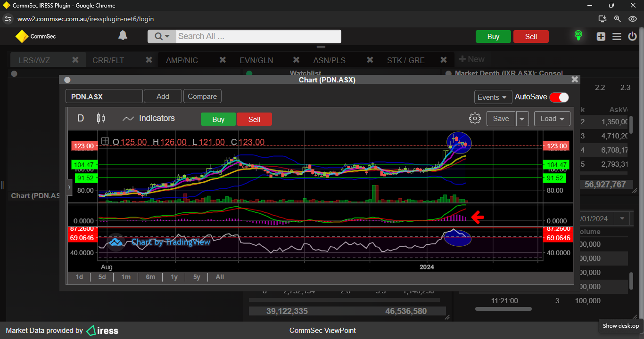Image resolution: width=644 pixels, height=339 pixels.
Task: Select the 6m time range
Action: coord(150,277)
